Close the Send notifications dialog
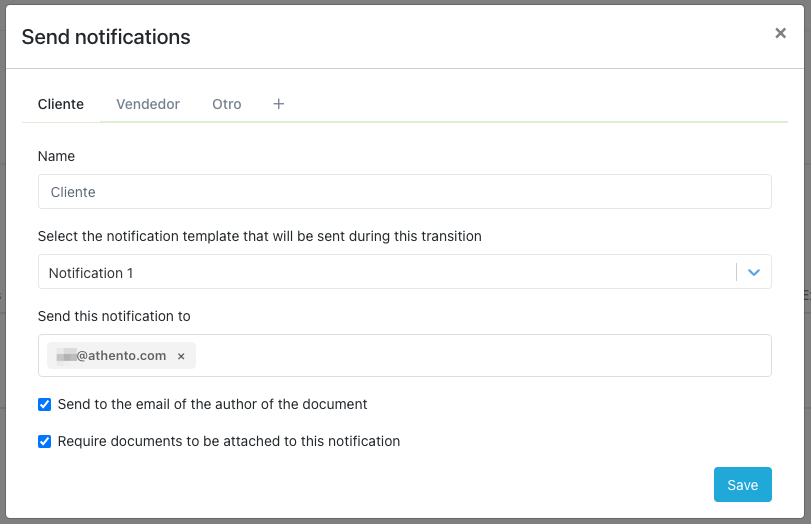The width and height of the screenshot is (811, 524). [780, 33]
